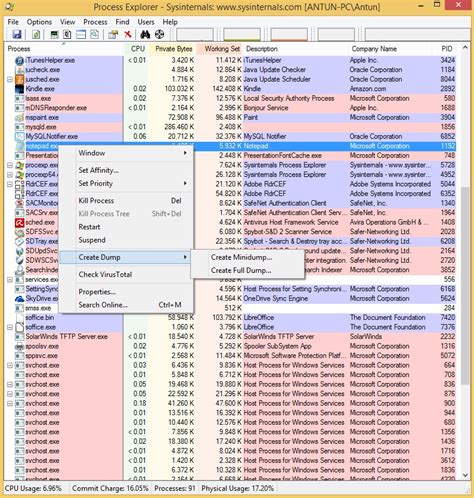This screenshot has width=474, height=498.
Task: Click the SDTray.exe Spybot icon
Action: [20, 241]
